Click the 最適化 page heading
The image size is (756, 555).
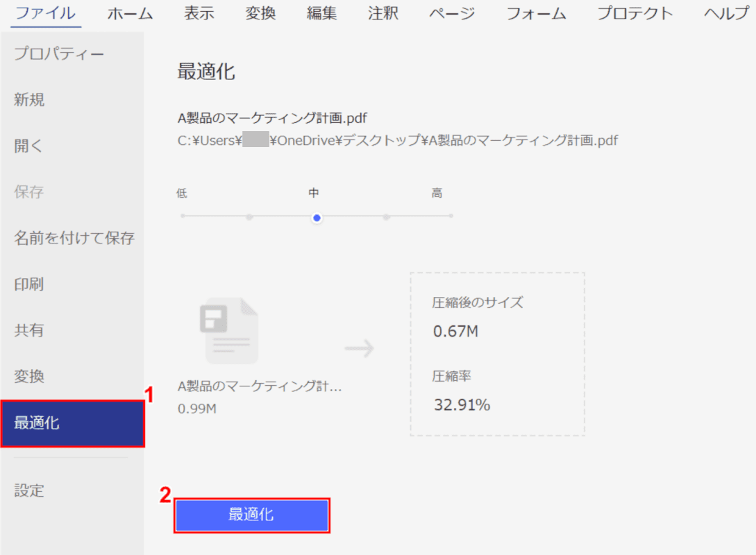click(206, 71)
